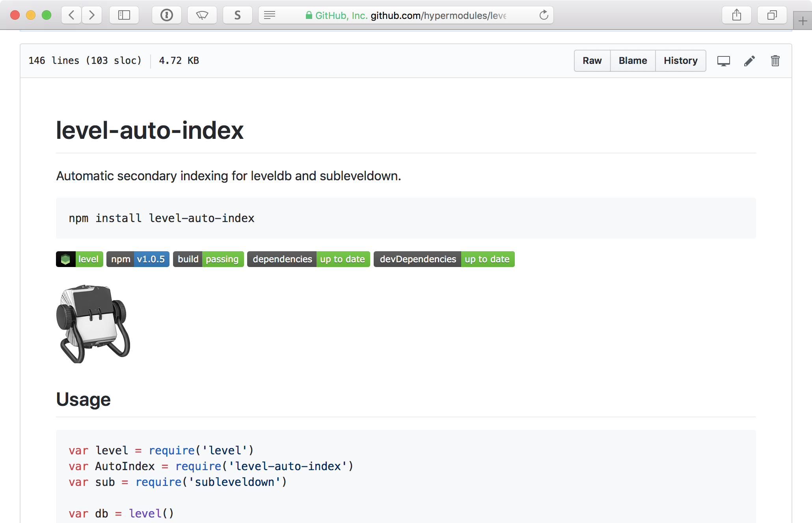Edit the README with the pencil icon
The image size is (812, 523).
(749, 61)
